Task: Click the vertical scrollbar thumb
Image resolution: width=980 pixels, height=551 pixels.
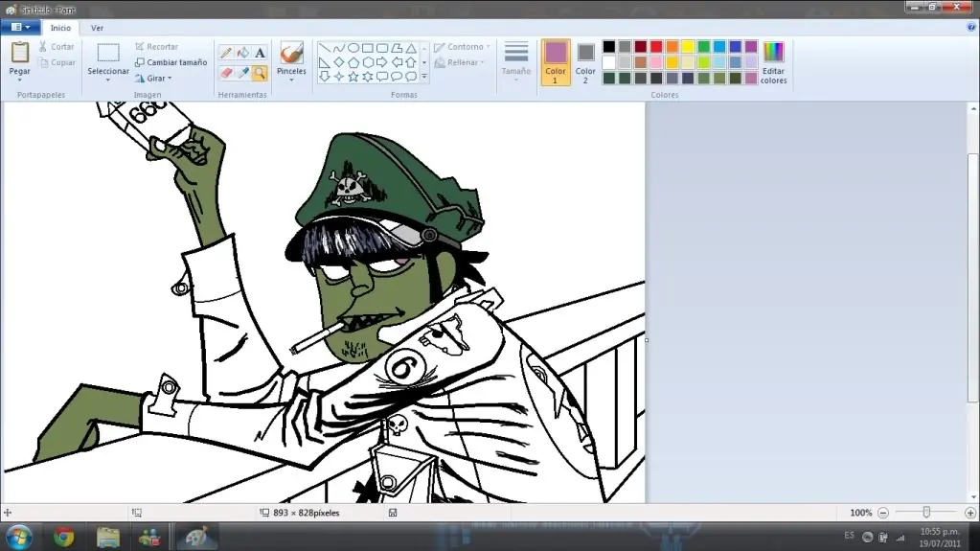Action: 973,278
